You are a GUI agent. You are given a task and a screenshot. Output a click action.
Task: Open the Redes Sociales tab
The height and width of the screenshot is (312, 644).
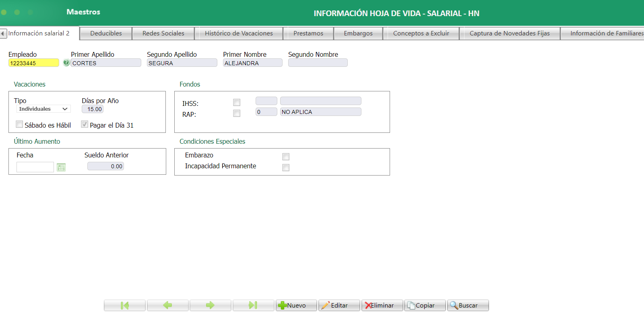(163, 33)
